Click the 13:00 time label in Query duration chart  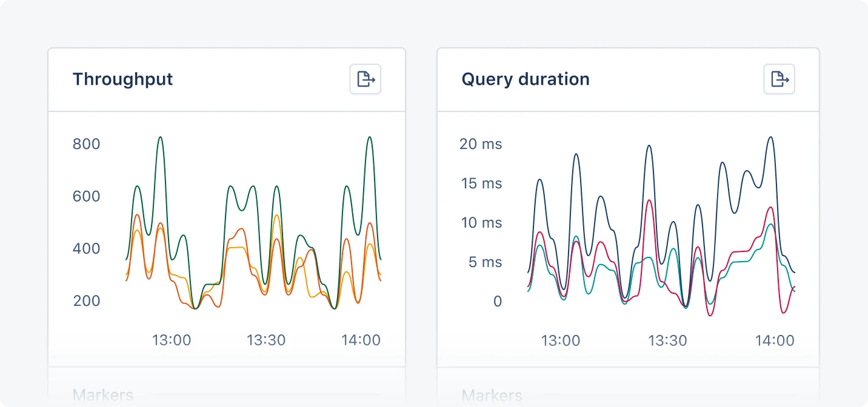561,340
